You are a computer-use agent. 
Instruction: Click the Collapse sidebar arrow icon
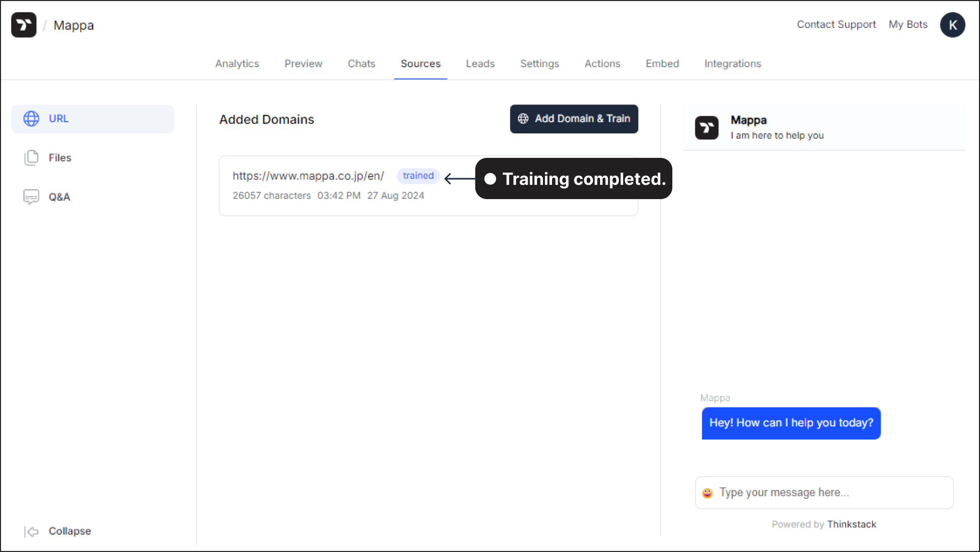pos(31,531)
